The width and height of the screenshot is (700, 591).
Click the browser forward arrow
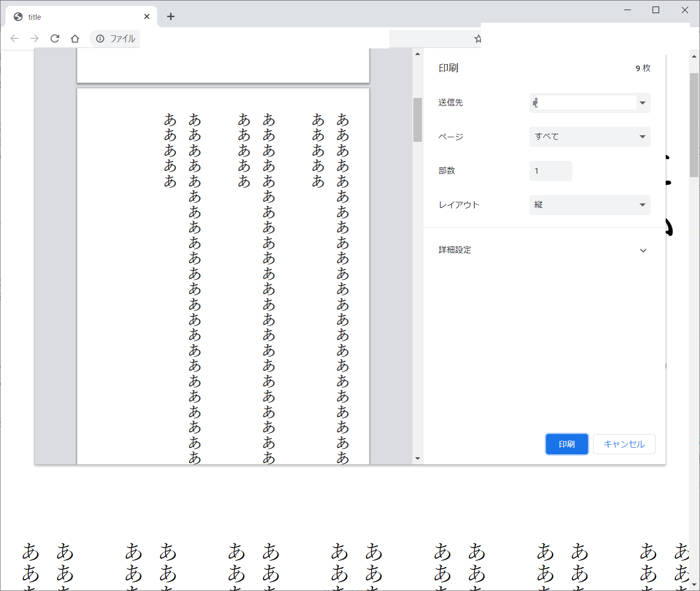tap(34, 38)
